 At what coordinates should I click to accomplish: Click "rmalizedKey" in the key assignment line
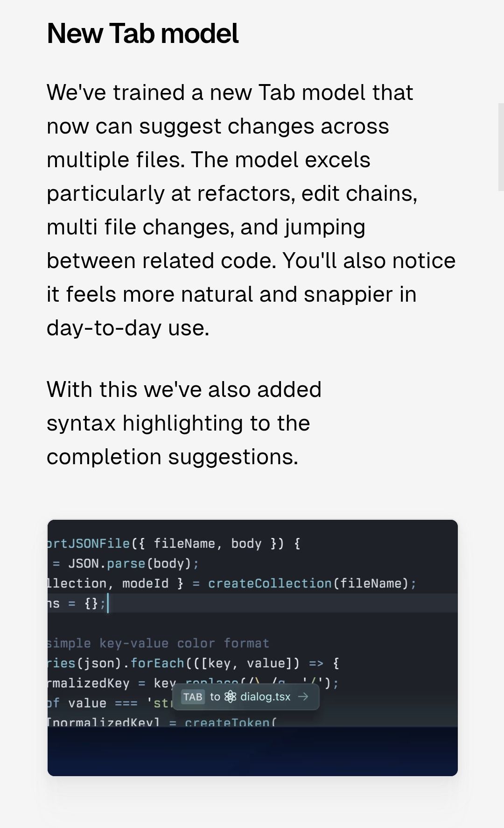click(x=88, y=683)
